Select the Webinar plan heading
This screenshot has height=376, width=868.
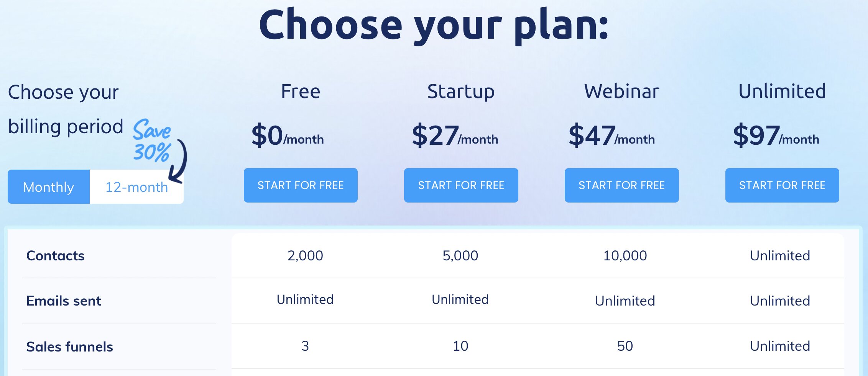point(621,91)
